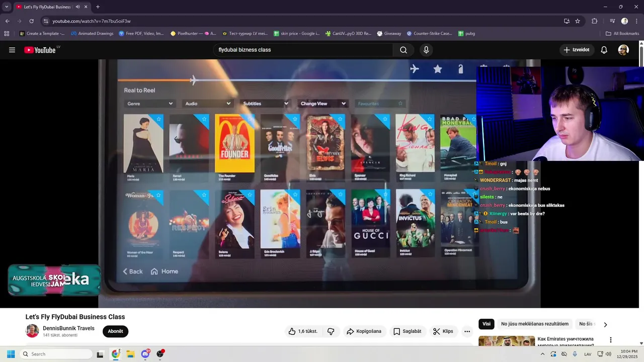Click Home on the in-flight screen

pos(165,271)
